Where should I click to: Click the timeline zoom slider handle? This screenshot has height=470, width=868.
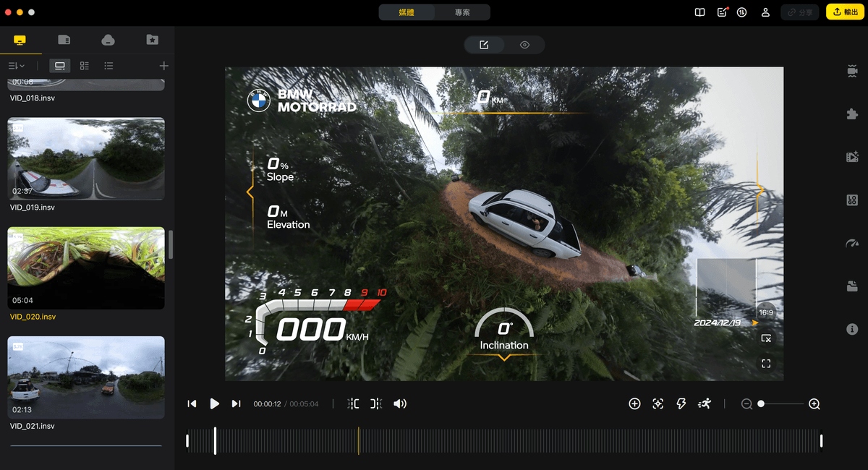[761, 404]
